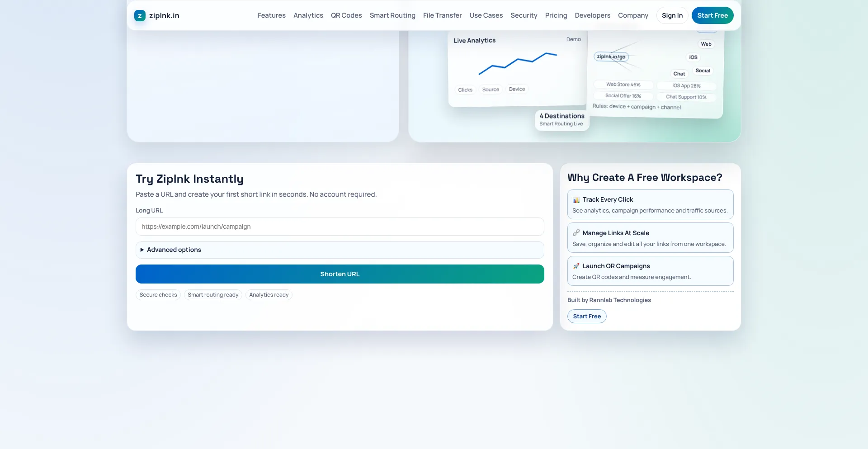Image resolution: width=868 pixels, height=449 pixels.
Task: Click the Live Analytics card title
Action: [x=475, y=41]
